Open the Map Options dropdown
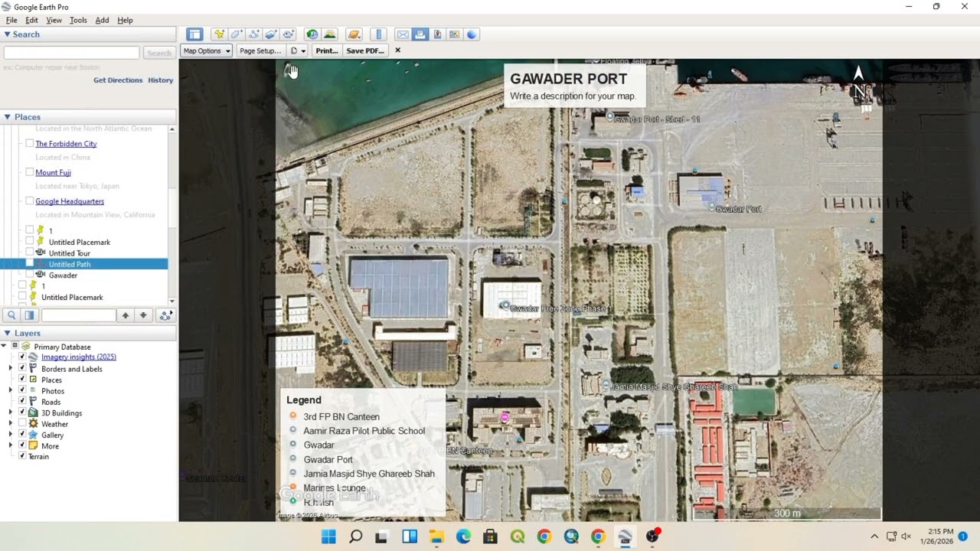980x551 pixels. pos(206,51)
